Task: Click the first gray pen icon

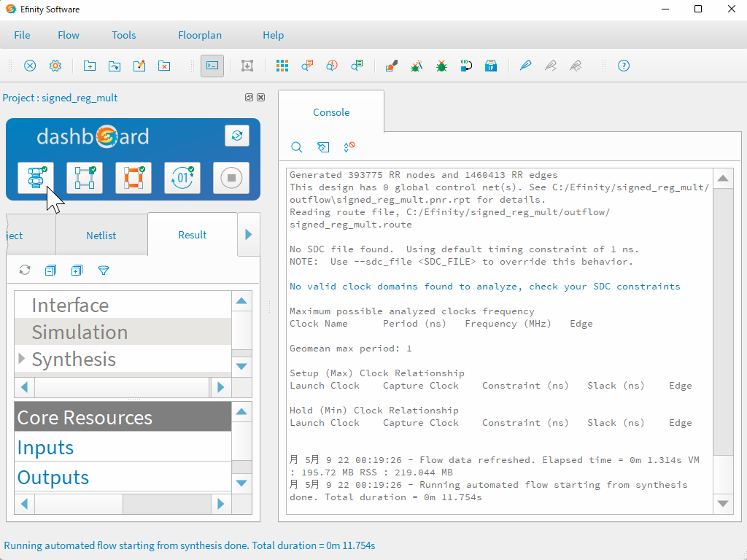Action: pos(551,66)
